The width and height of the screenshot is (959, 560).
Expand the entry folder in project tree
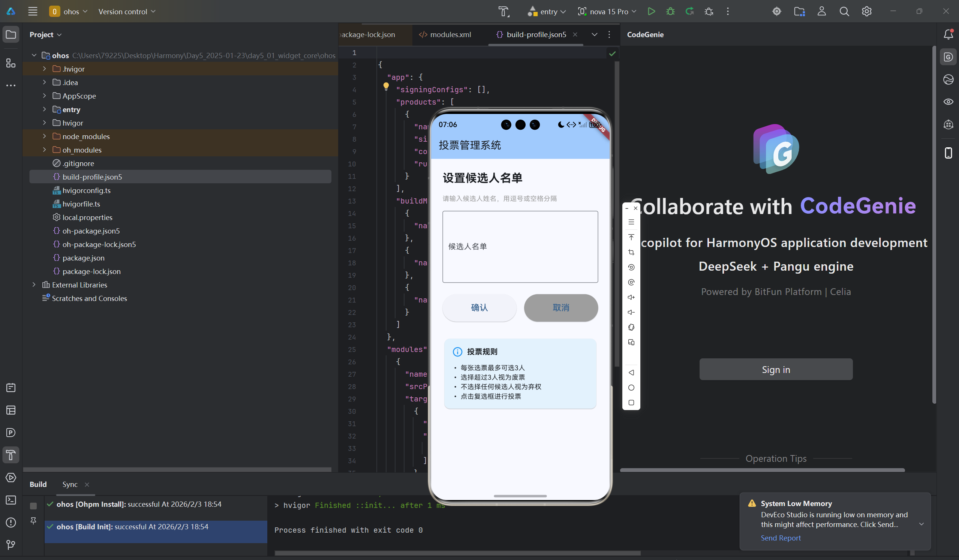tap(45, 109)
